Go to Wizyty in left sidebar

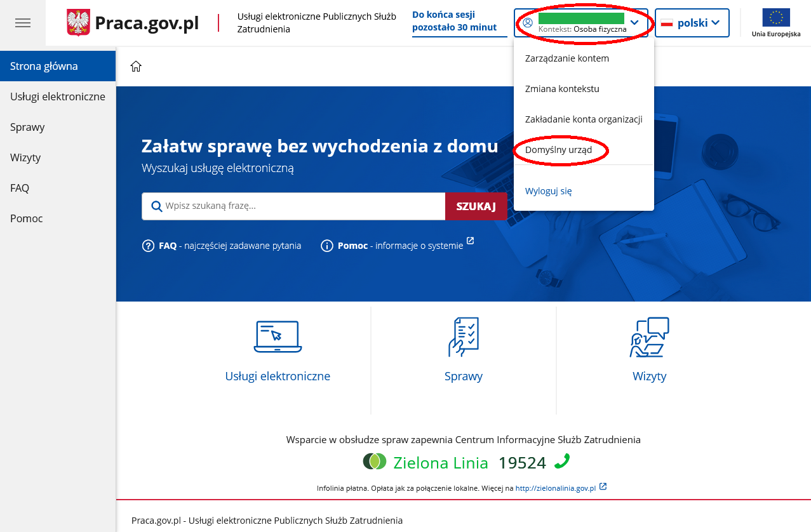pos(25,157)
